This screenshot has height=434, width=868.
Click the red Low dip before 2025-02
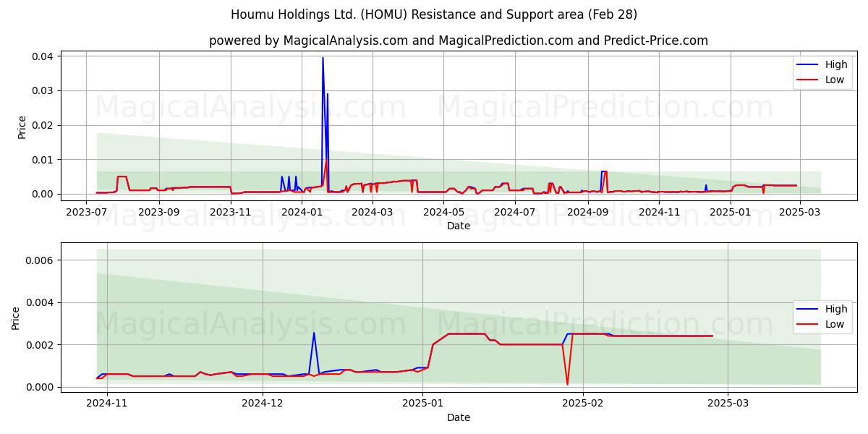coord(567,383)
